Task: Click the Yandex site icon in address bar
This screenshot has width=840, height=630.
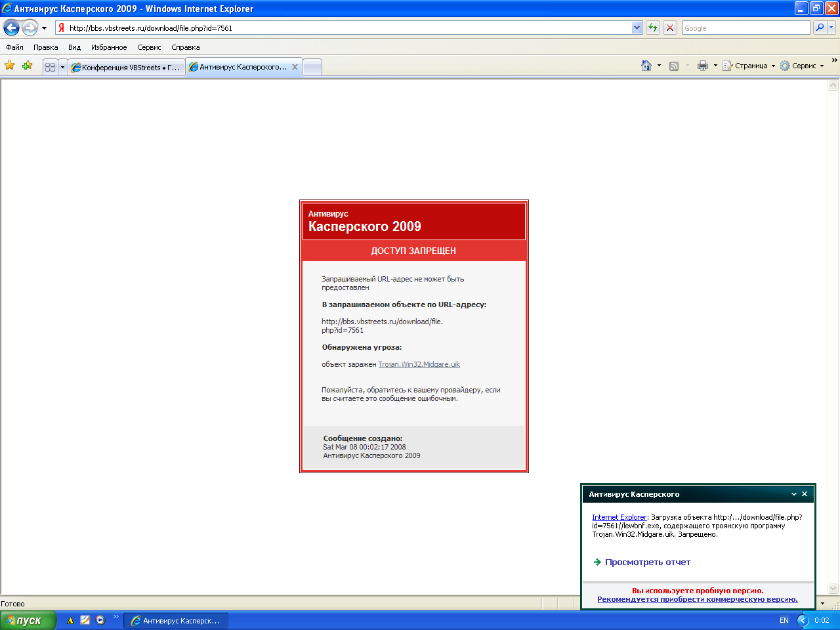Action: click(x=61, y=28)
